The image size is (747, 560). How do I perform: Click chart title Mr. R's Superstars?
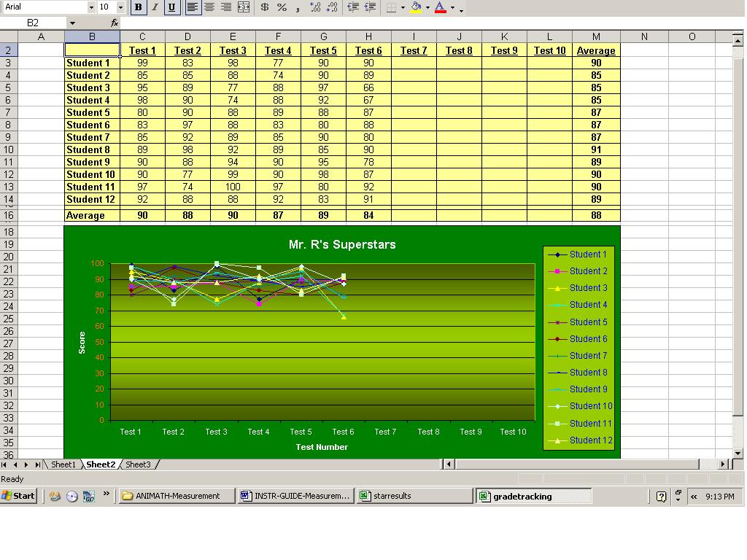(342, 245)
